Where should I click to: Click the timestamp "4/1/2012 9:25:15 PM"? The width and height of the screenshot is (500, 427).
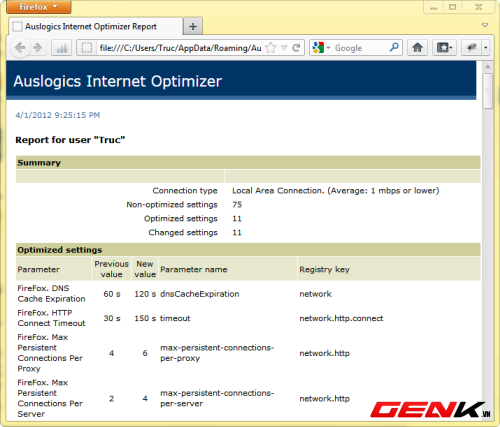point(58,115)
